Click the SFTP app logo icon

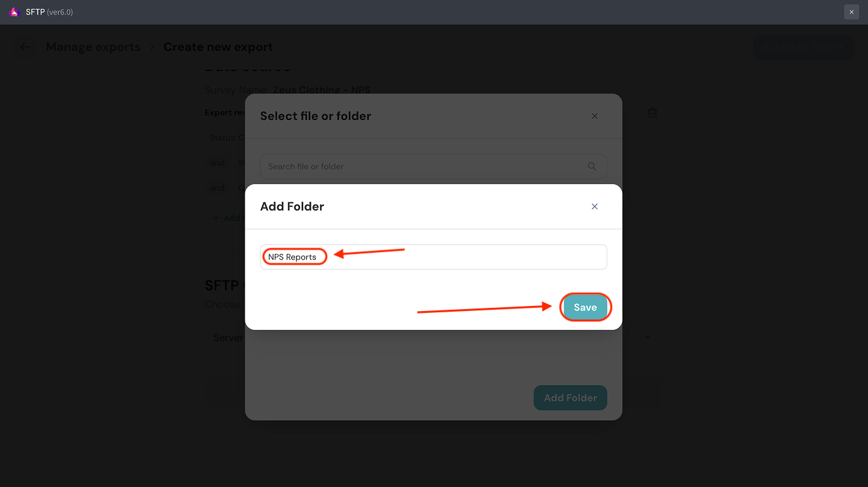pyautogui.click(x=14, y=12)
